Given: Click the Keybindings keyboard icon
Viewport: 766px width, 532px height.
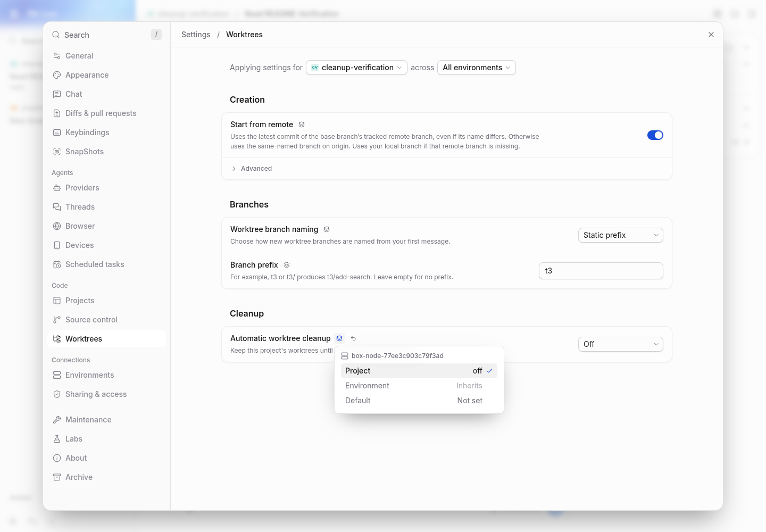Looking at the screenshot, I should point(57,132).
